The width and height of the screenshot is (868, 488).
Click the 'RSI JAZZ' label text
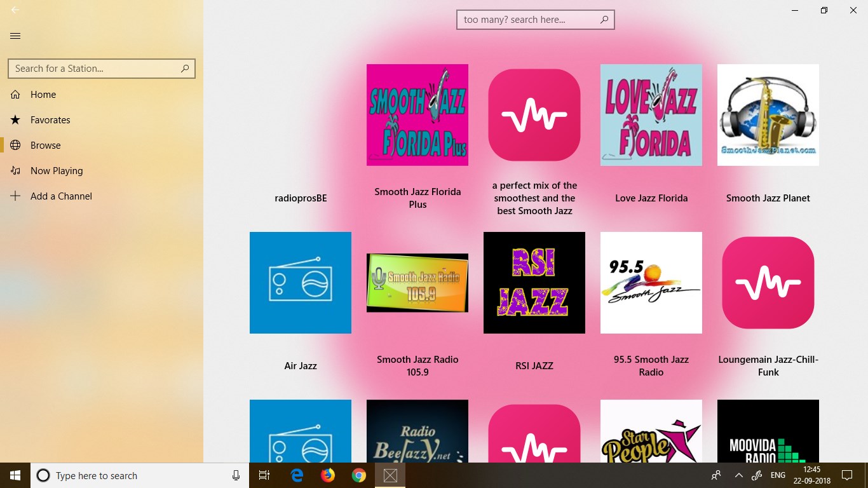(x=534, y=366)
